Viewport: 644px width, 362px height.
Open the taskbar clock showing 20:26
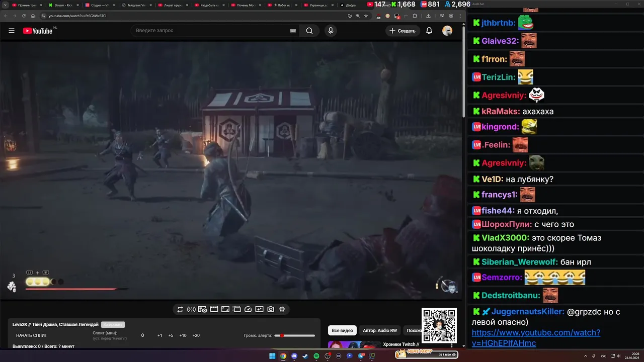[631, 356]
